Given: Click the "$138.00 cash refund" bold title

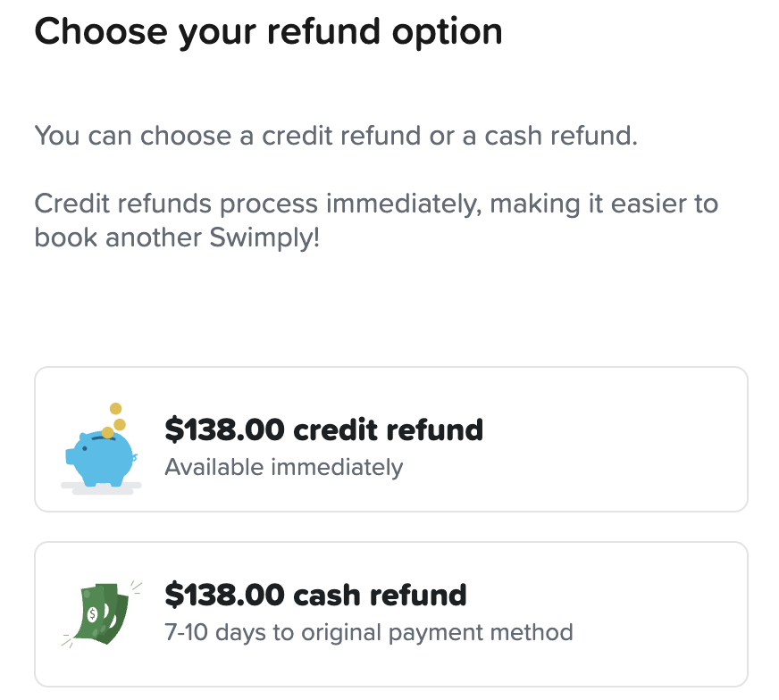Looking at the screenshot, I should click(x=316, y=595).
